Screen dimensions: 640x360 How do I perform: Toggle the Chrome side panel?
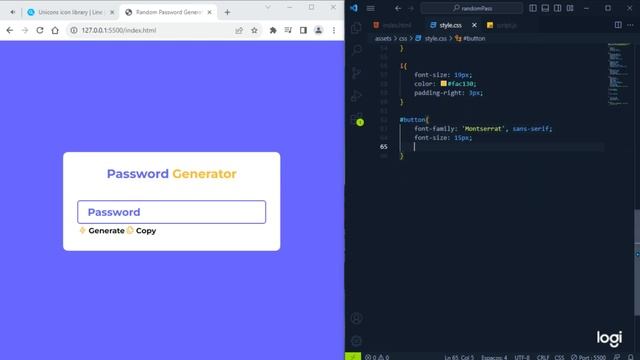click(x=303, y=30)
